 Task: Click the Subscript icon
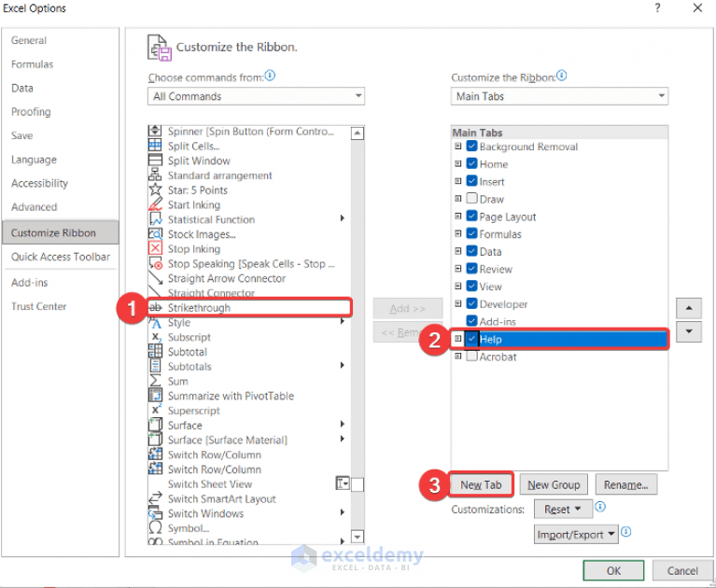point(155,337)
